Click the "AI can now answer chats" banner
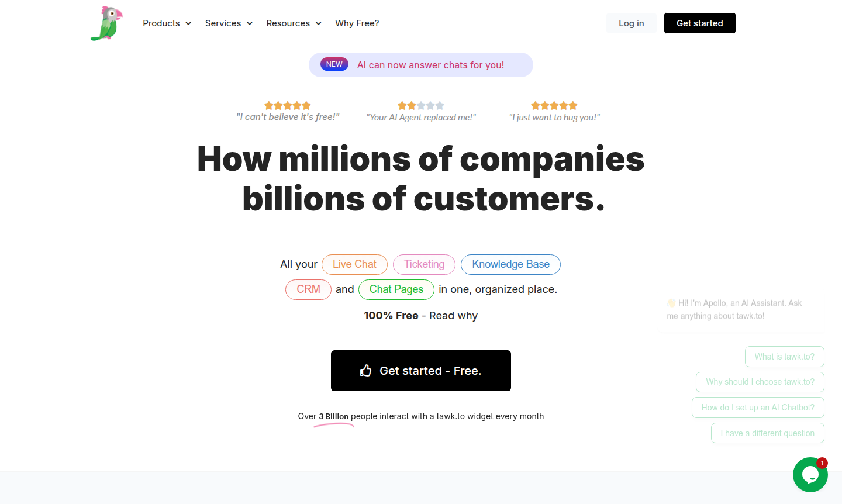This screenshot has height=504, width=842. click(x=430, y=65)
